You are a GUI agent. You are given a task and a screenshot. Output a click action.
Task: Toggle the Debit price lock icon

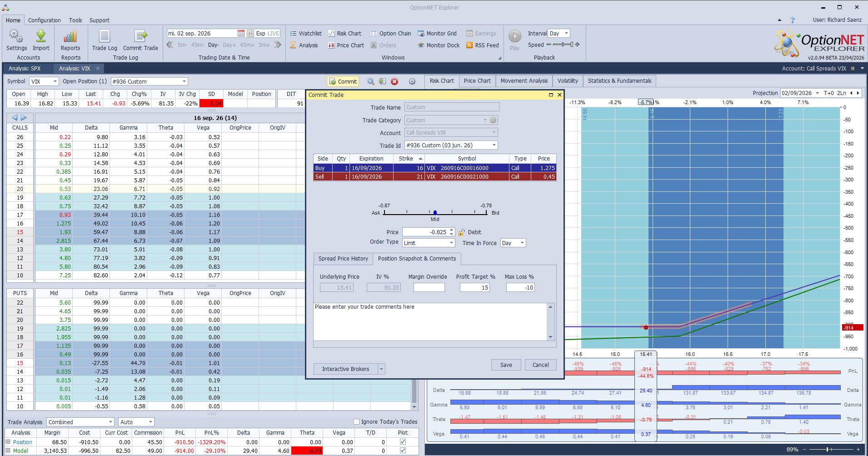tap(462, 232)
